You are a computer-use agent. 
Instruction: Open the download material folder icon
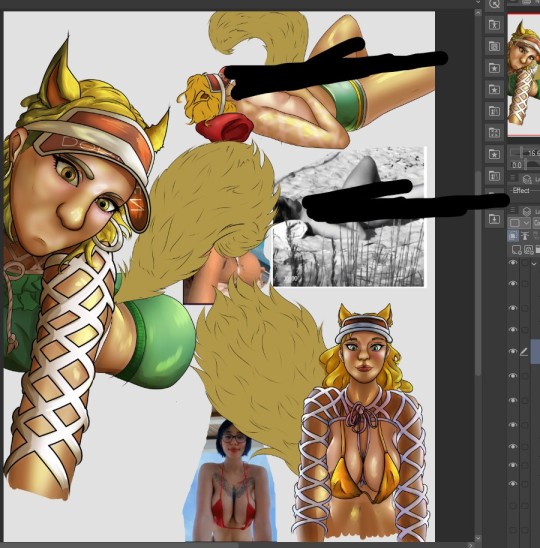click(494, 219)
